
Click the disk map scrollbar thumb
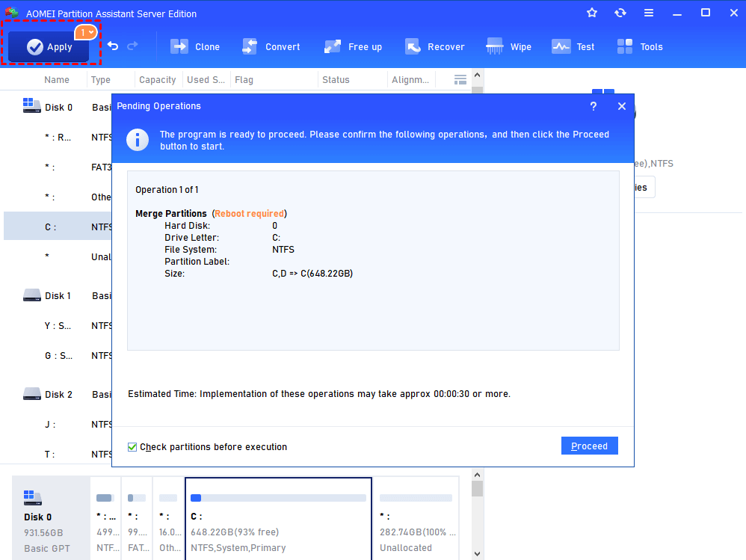477,489
